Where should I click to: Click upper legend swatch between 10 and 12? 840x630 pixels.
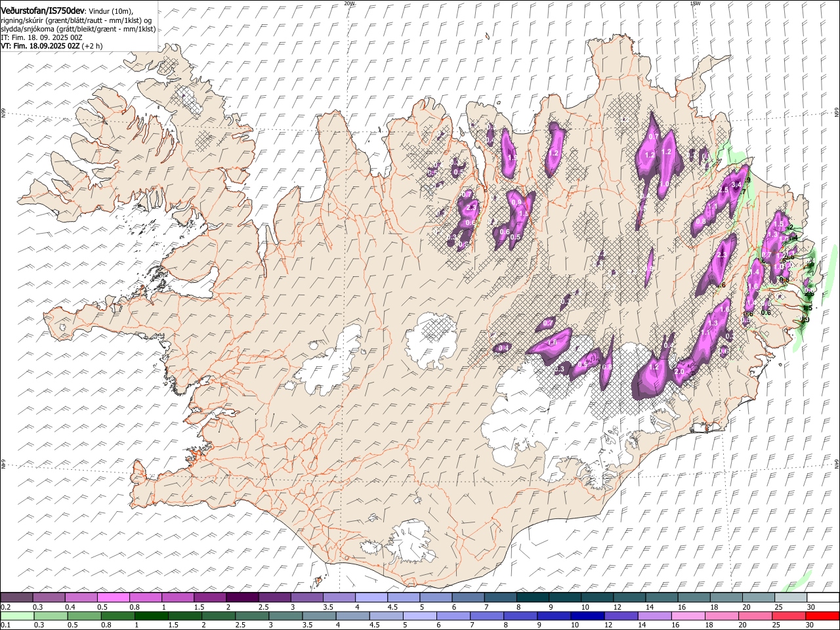tap(596, 597)
